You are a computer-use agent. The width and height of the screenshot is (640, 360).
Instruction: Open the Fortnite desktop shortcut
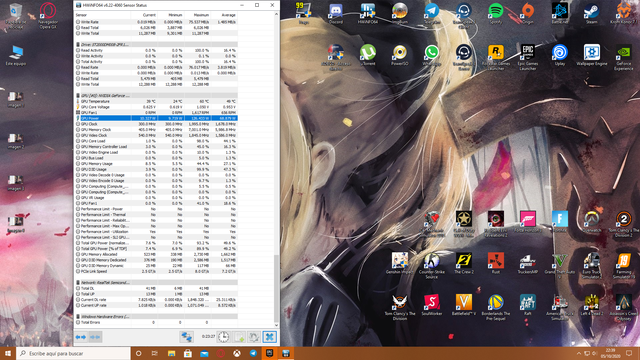point(560,222)
